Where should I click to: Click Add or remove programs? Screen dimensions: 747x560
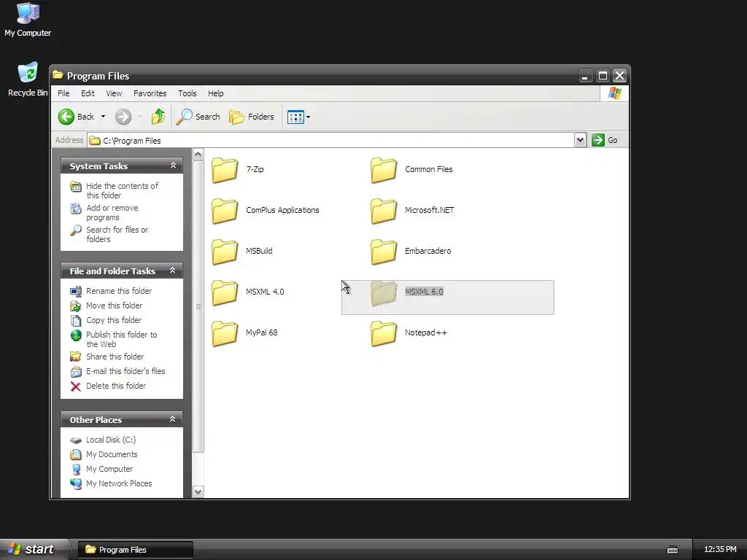point(112,212)
